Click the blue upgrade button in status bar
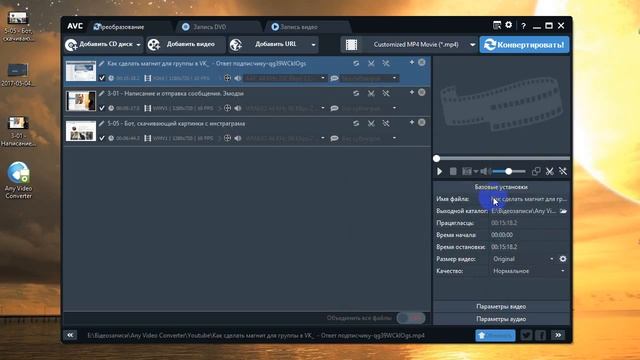 496,336
